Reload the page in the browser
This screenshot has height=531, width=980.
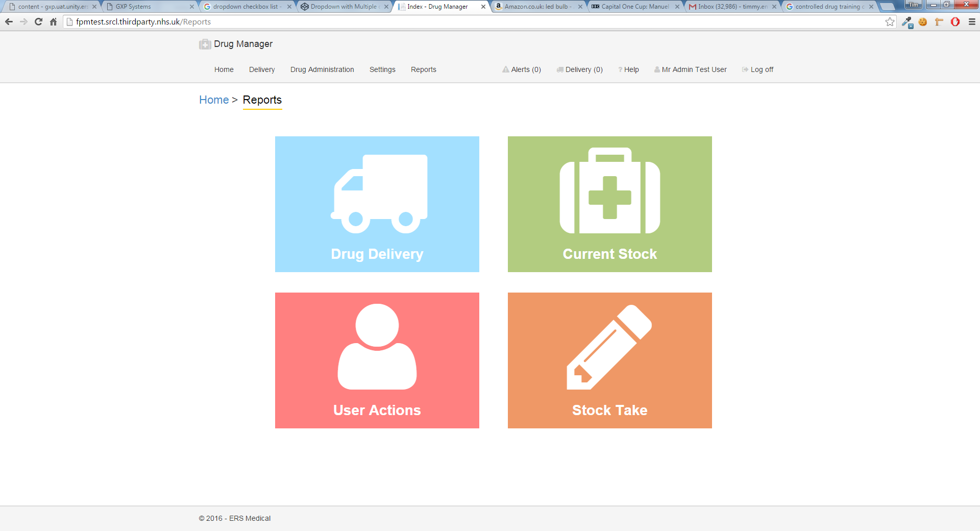tap(38, 22)
